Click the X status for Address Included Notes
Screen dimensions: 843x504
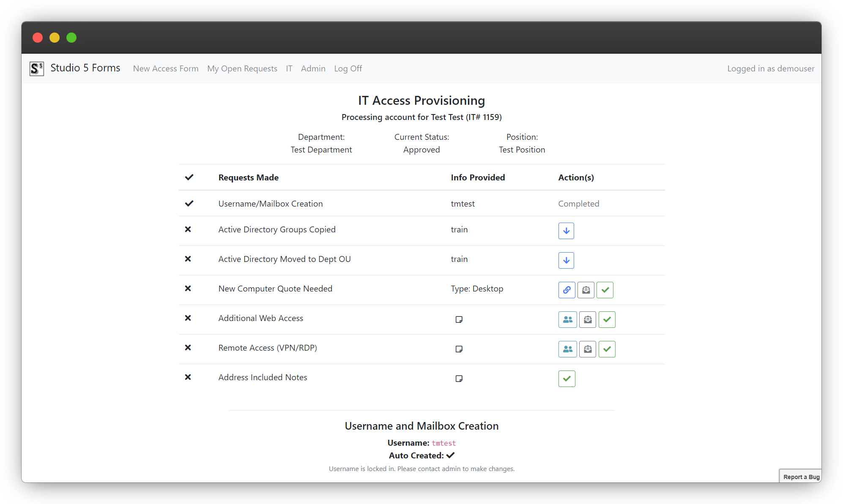pos(188,377)
